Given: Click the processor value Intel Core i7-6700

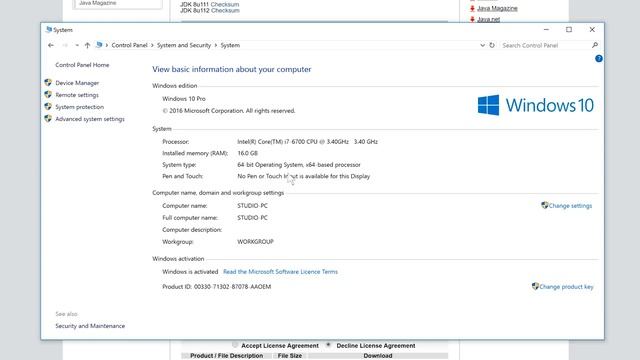Looking at the screenshot, I should [x=307, y=142].
